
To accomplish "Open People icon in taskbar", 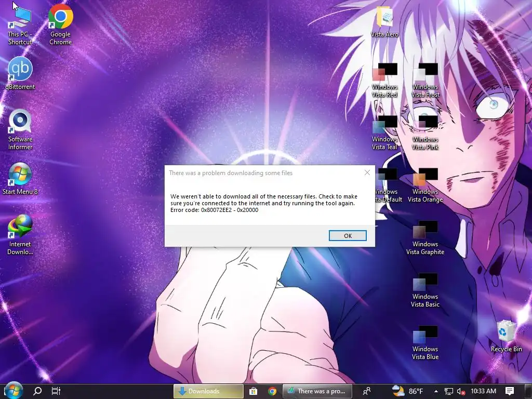I will (x=367, y=391).
